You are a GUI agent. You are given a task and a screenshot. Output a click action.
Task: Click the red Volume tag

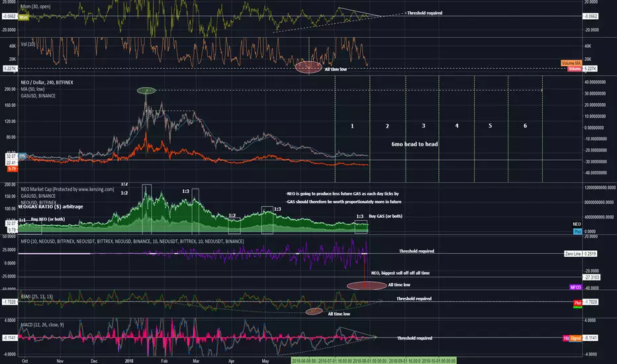pyautogui.click(x=574, y=69)
